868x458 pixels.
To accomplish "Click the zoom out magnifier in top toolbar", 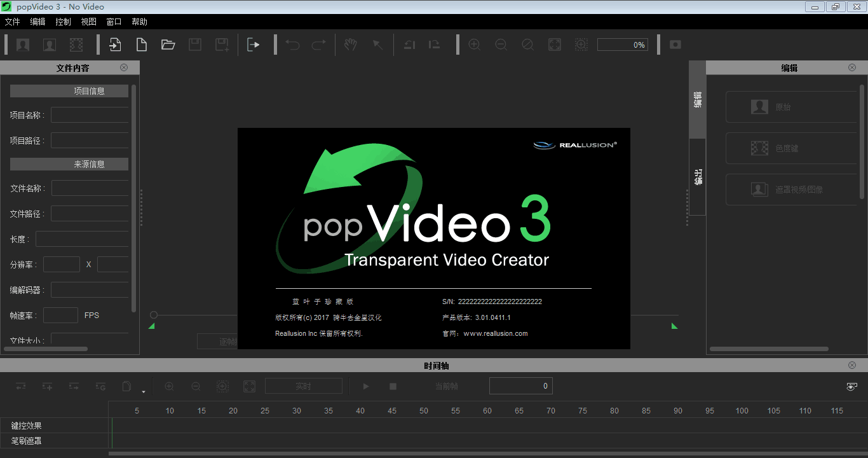I will [x=501, y=45].
